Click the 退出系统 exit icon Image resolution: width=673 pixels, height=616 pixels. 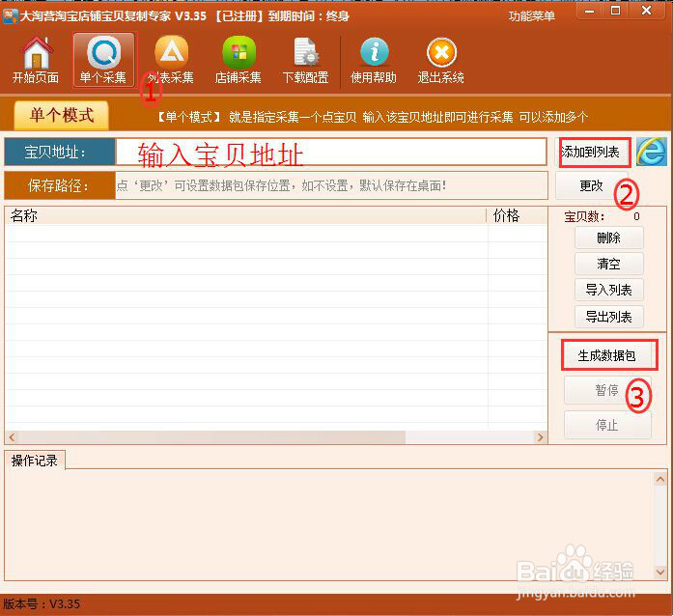441,60
